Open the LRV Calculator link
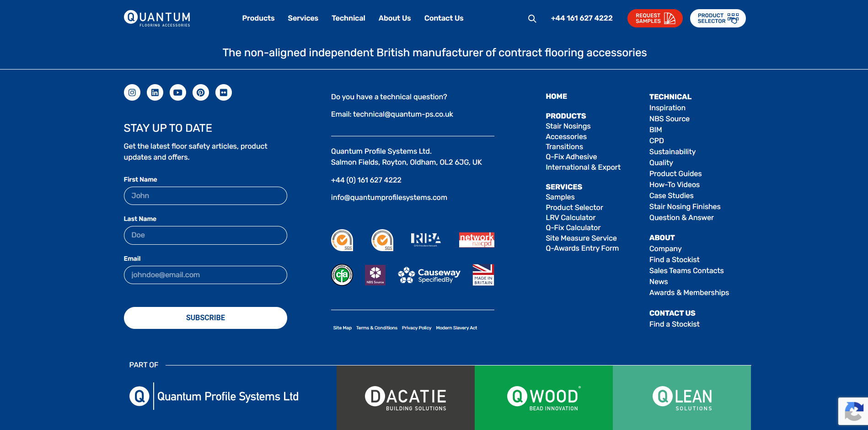The height and width of the screenshot is (430, 868). pos(571,218)
